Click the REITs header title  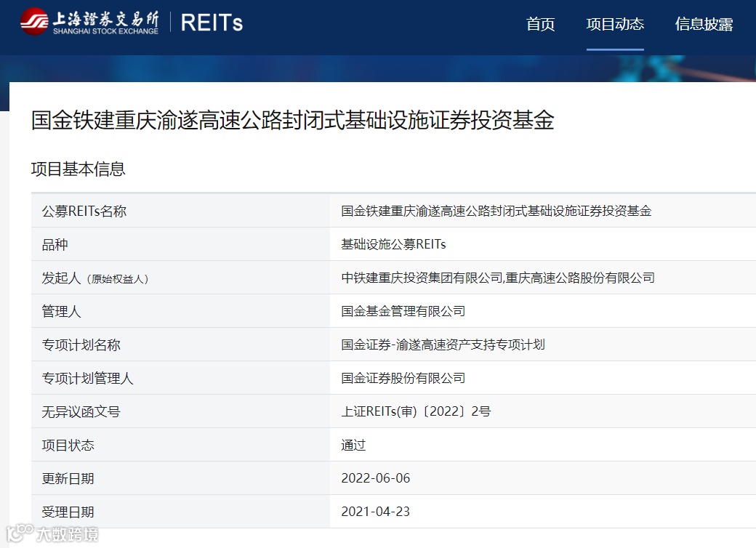(x=212, y=23)
